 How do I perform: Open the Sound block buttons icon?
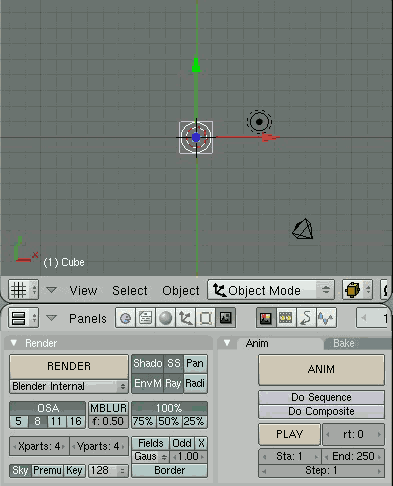click(x=326, y=318)
